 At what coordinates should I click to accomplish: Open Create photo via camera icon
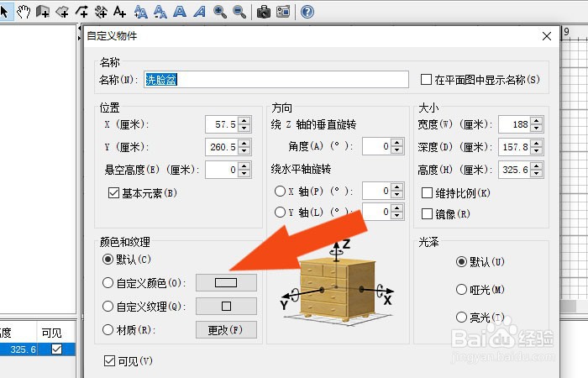[x=264, y=12]
